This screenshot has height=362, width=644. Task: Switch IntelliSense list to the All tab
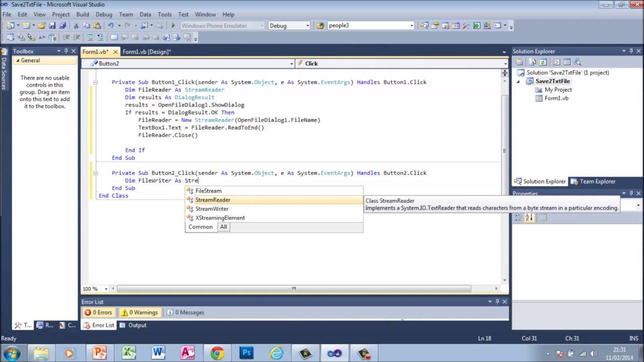point(223,227)
